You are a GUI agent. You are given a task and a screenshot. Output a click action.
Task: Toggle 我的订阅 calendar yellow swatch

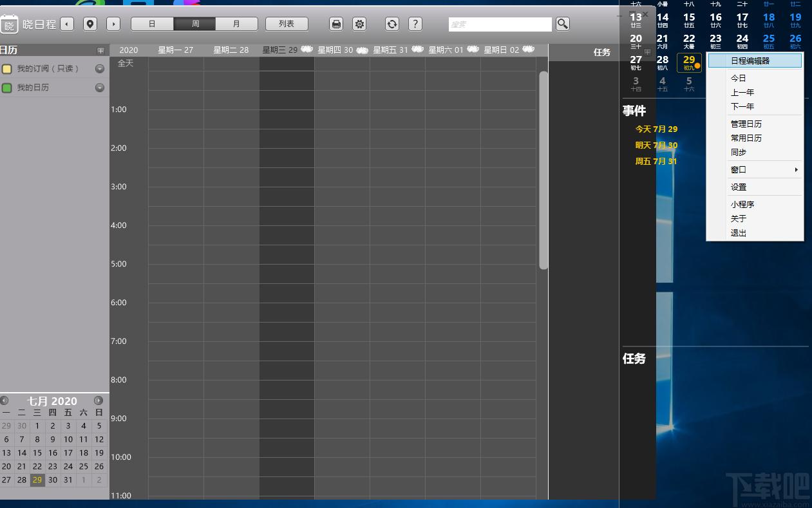[x=7, y=69]
